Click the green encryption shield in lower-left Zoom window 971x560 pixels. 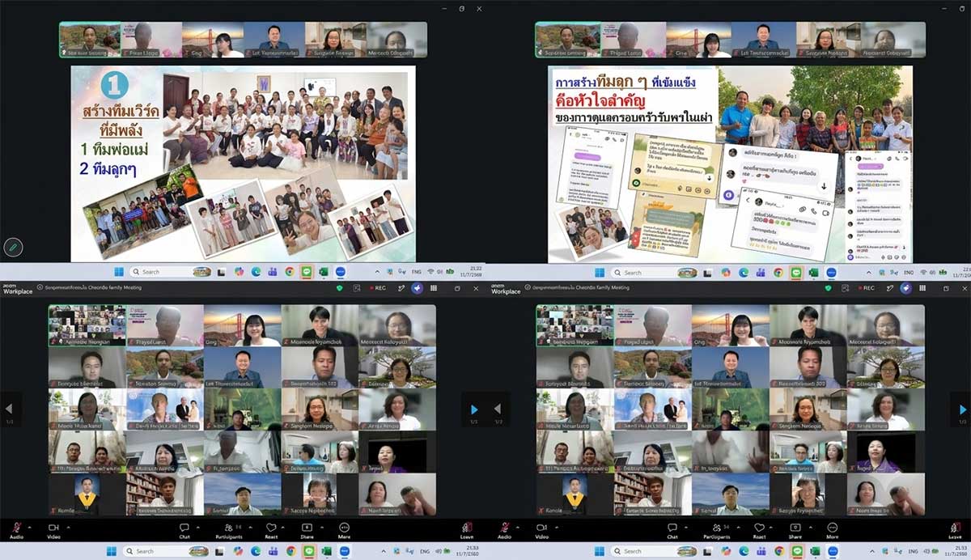[x=339, y=288]
